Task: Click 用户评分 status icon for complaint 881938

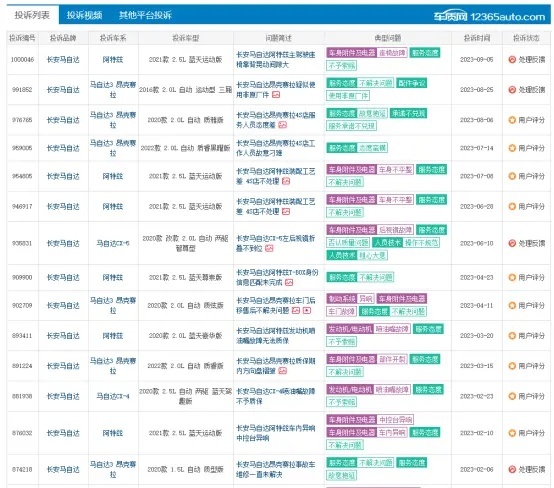Action: point(512,396)
